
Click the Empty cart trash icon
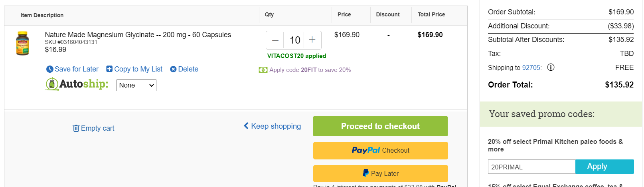[76, 128]
